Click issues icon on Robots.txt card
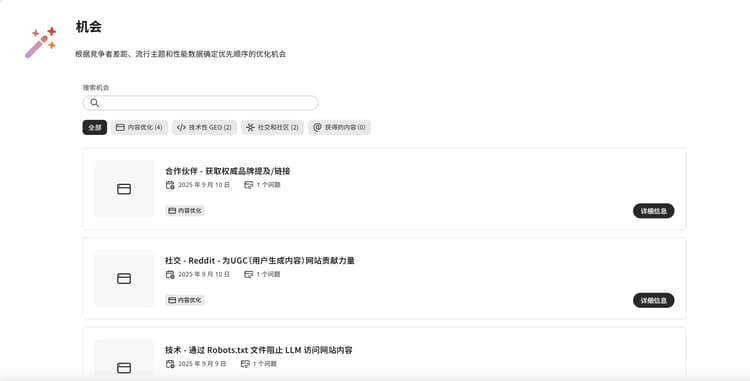 [x=245, y=364]
